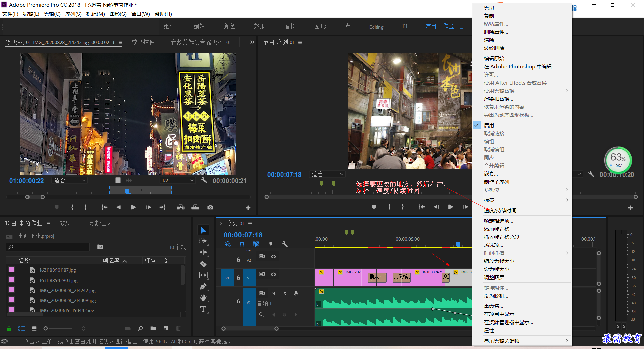Step back one frame in program monitor

click(436, 207)
